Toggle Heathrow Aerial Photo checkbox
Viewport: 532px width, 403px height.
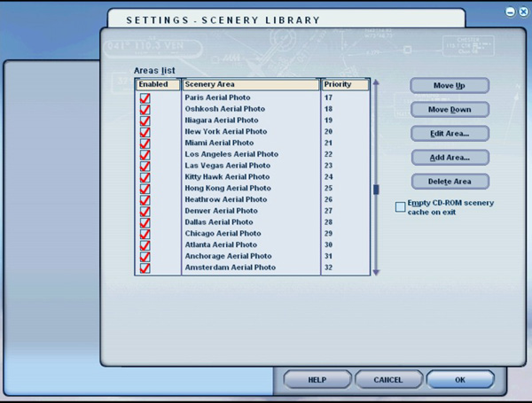(145, 200)
